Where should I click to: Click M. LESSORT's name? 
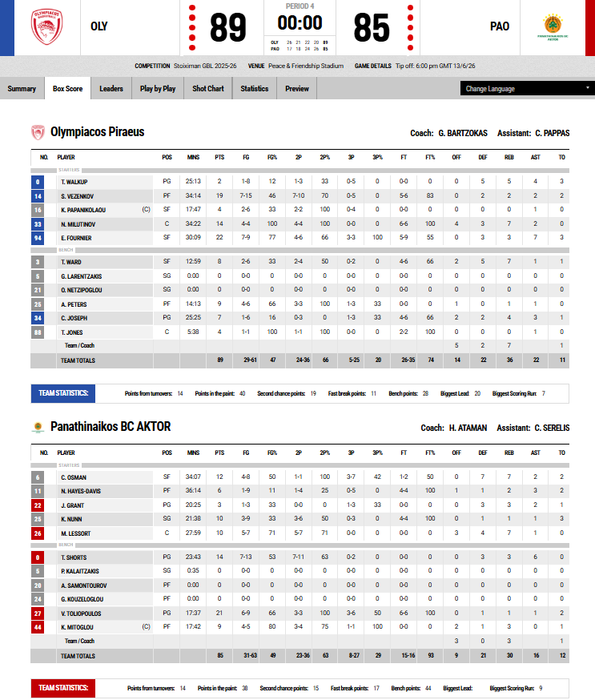pos(76,533)
